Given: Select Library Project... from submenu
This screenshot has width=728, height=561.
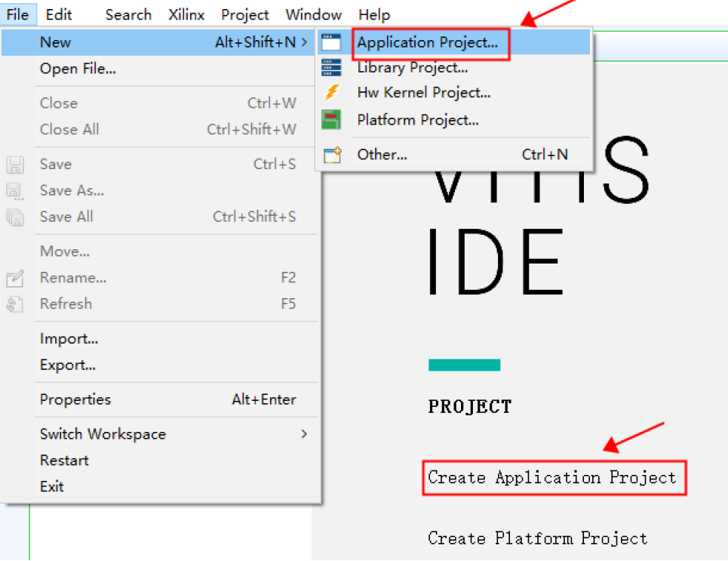Looking at the screenshot, I should click(x=454, y=67).
